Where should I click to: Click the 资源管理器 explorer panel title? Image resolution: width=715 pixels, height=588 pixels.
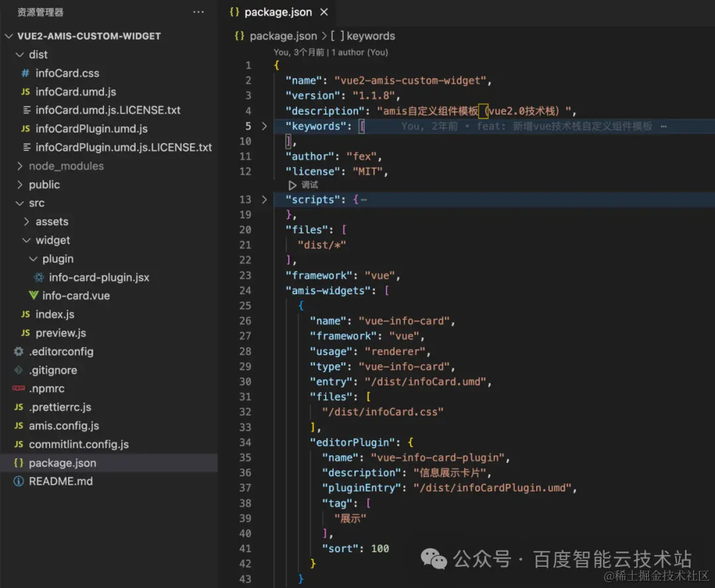40,13
